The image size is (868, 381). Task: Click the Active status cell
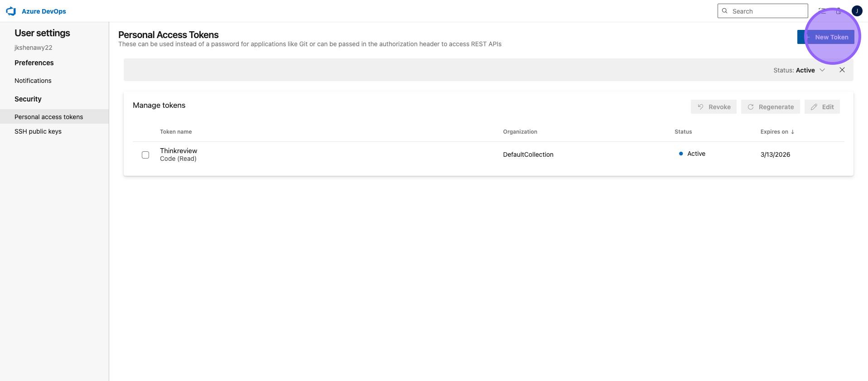(x=692, y=154)
